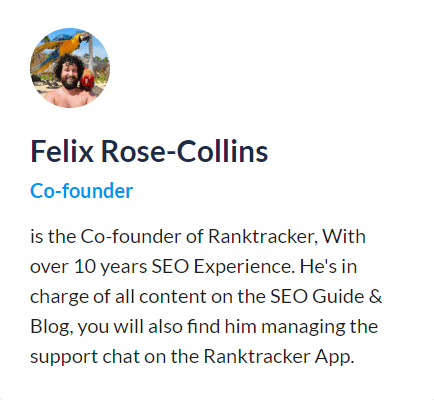Click the phrase "is the Co-founder of"
This screenshot has width=434, height=400.
(117, 236)
